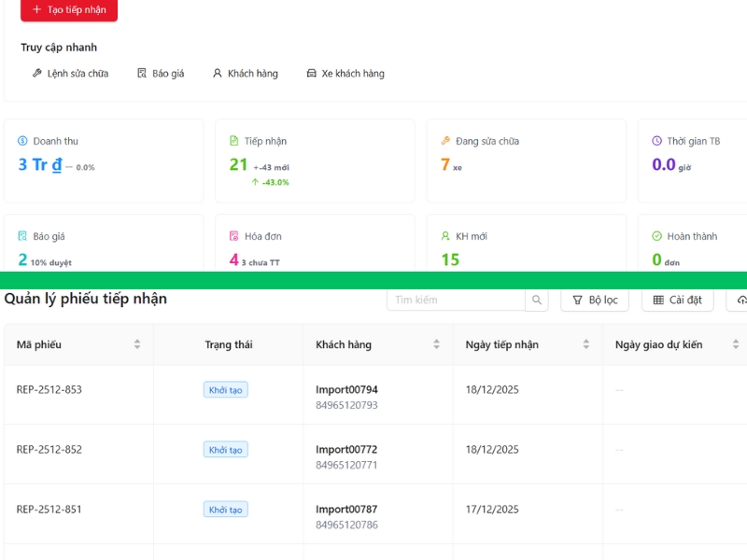Screen dimensions: 747x560
Task: Click the Thời gian TB clock icon
Action: point(657,141)
